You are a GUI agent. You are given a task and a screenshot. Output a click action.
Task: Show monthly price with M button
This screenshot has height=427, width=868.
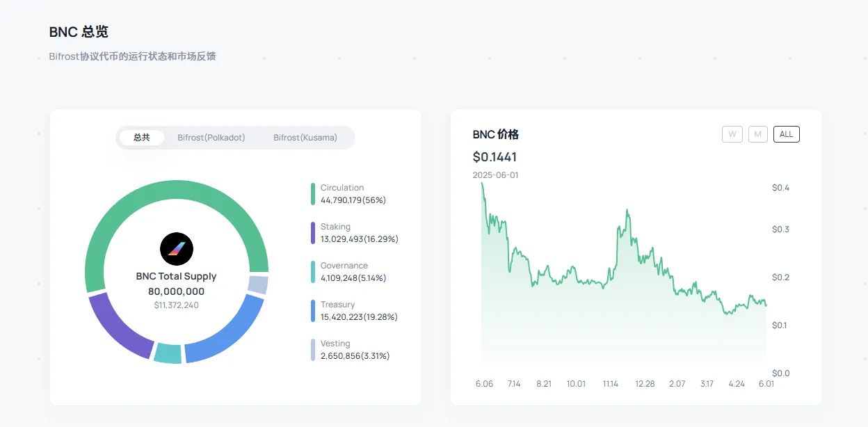click(758, 134)
